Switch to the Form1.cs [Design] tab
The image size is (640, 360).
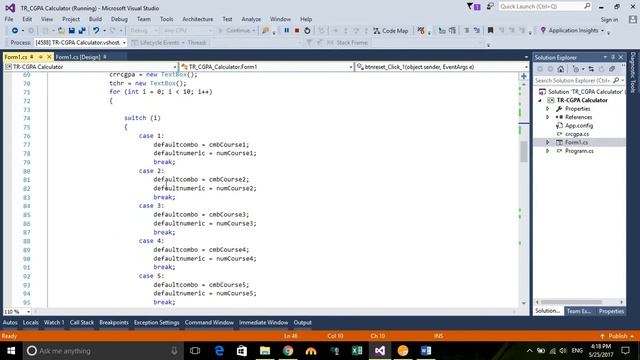click(x=78, y=57)
